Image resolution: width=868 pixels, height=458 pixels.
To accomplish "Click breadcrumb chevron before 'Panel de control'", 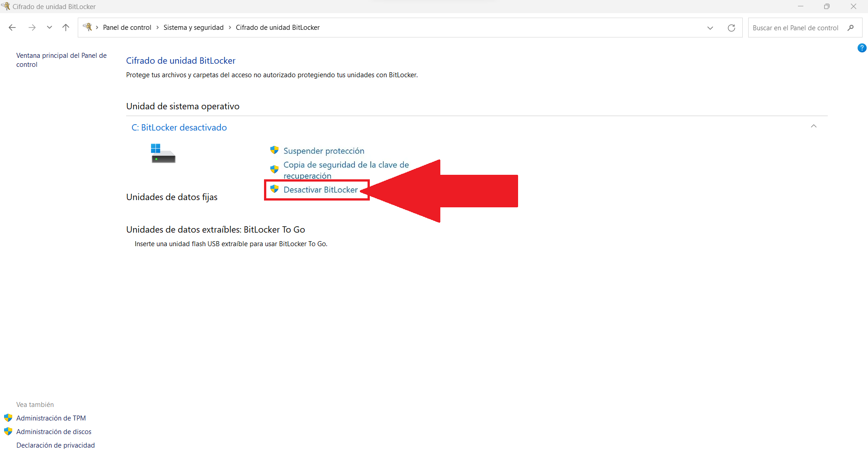I will pos(97,28).
